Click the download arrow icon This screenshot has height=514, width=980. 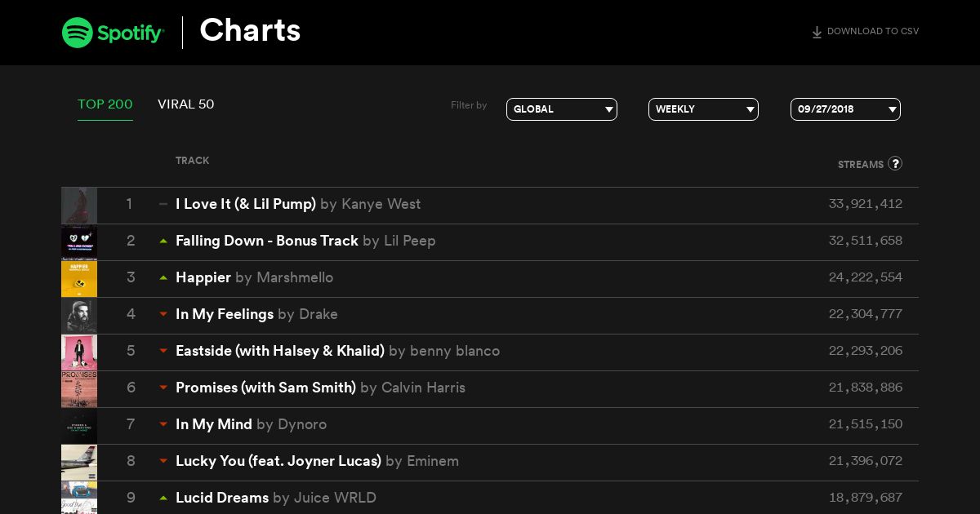pos(817,33)
